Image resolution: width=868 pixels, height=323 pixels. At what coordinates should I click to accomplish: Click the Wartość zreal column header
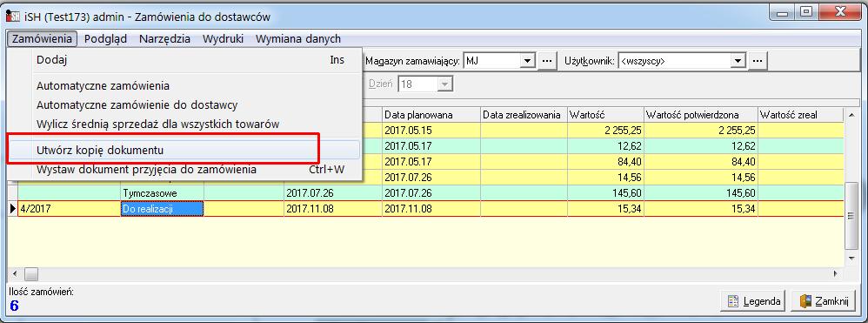[x=800, y=115]
